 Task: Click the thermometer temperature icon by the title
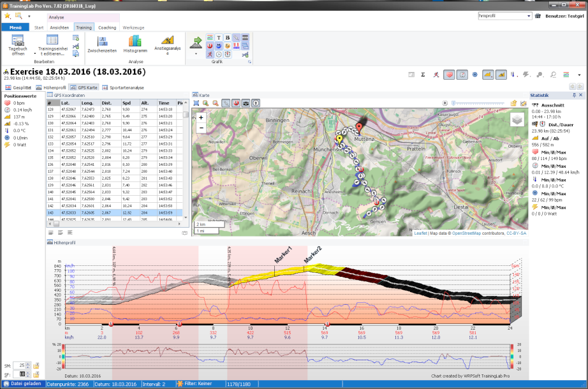513,75
